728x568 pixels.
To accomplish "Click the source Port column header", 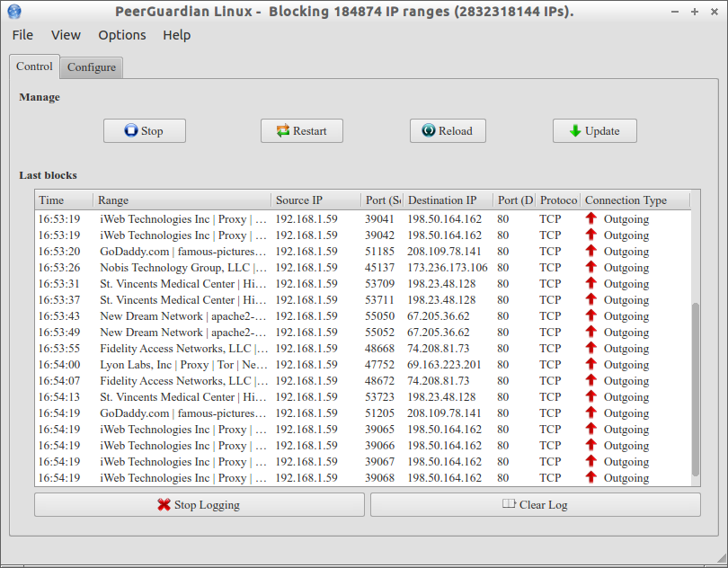I will (382, 200).
